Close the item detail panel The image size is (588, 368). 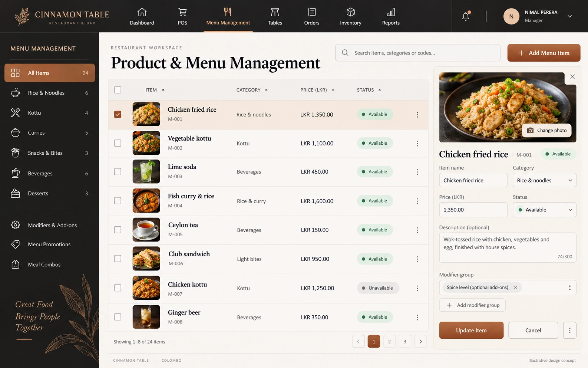tap(572, 77)
